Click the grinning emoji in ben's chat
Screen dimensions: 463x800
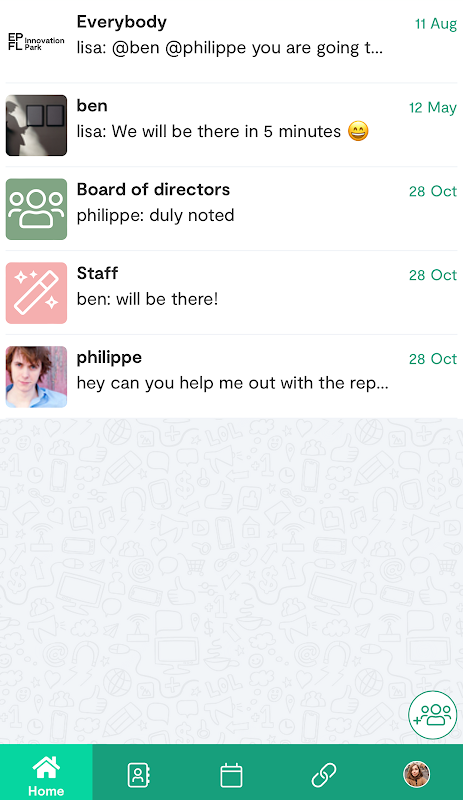pos(358,131)
